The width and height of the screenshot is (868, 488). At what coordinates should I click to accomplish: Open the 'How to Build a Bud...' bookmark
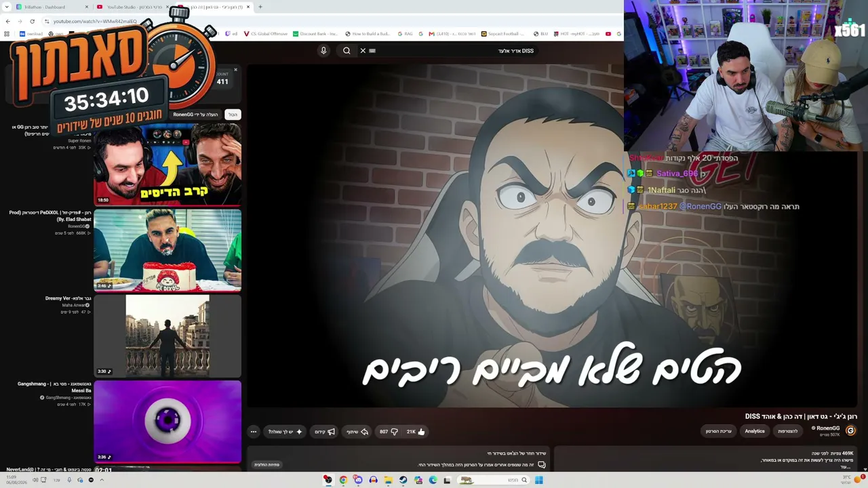tap(368, 34)
